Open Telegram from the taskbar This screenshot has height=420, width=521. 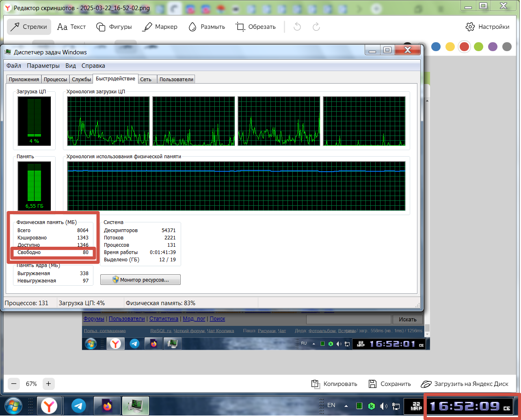(78, 406)
